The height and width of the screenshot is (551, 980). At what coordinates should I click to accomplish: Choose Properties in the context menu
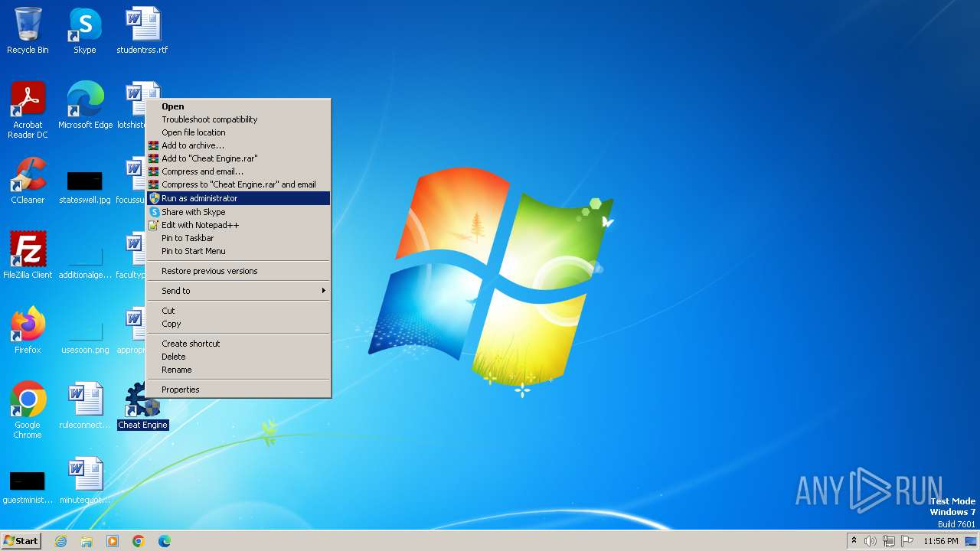click(238, 390)
